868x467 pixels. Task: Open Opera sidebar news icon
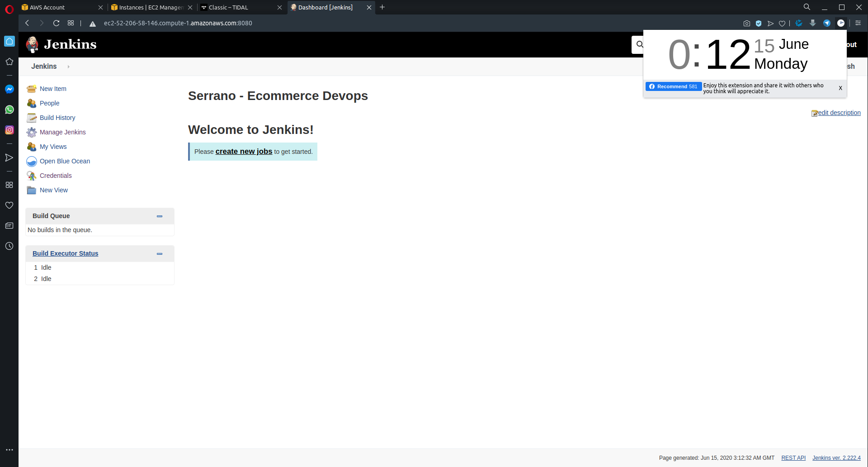coord(9,226)
